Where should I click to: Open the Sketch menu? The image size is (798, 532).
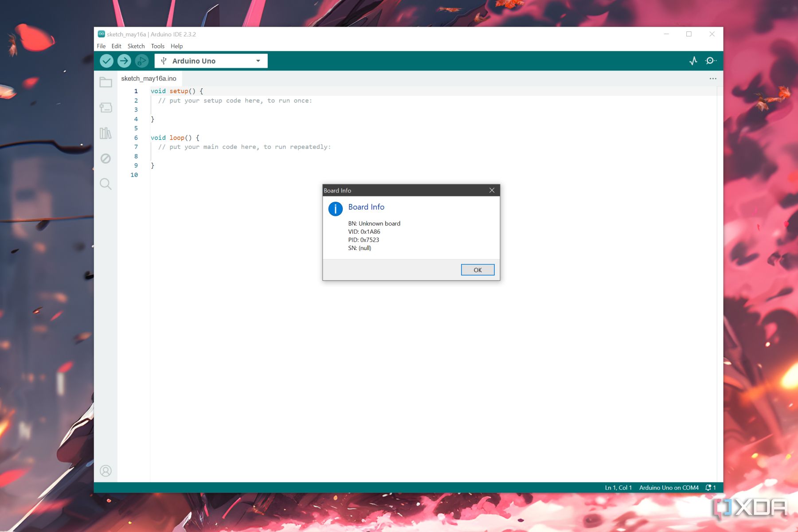pos(136,46)
